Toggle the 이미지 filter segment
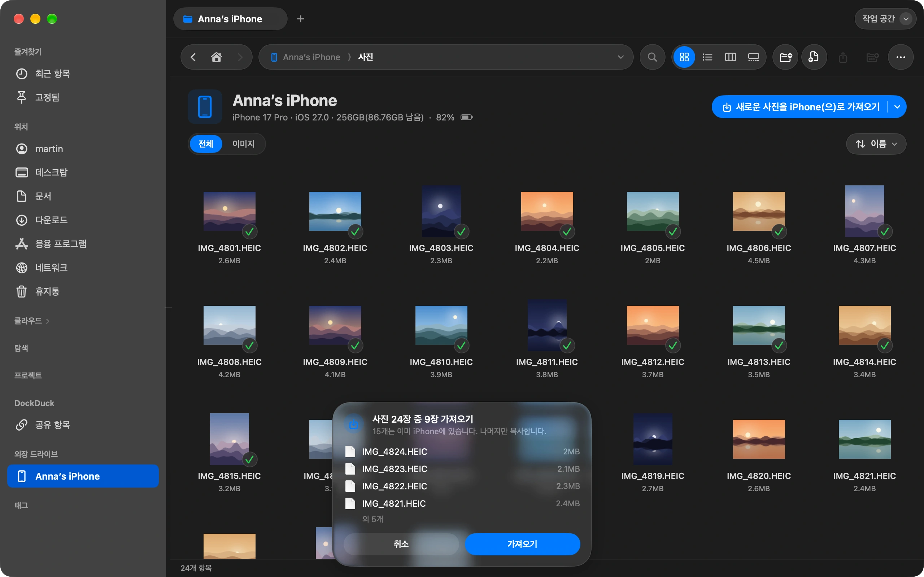 point(243,144)
